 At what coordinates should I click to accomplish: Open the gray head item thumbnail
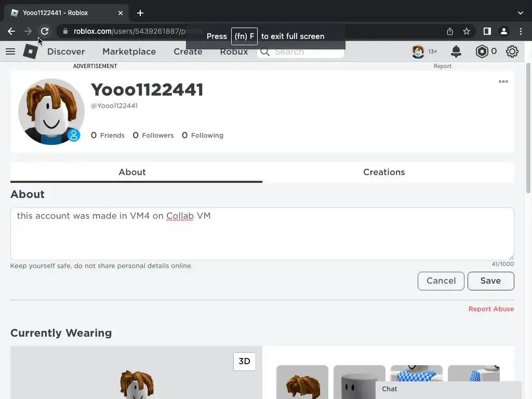[360, 382]
